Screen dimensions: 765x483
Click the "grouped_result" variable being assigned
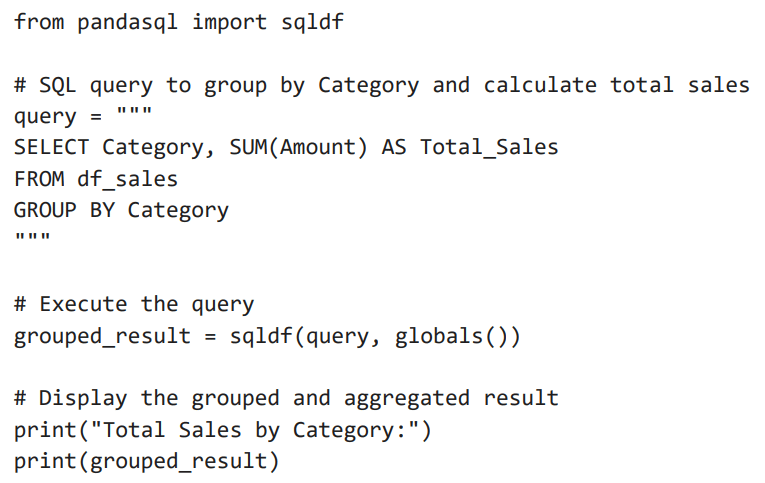pyautogui.click(x=102, y=336)
